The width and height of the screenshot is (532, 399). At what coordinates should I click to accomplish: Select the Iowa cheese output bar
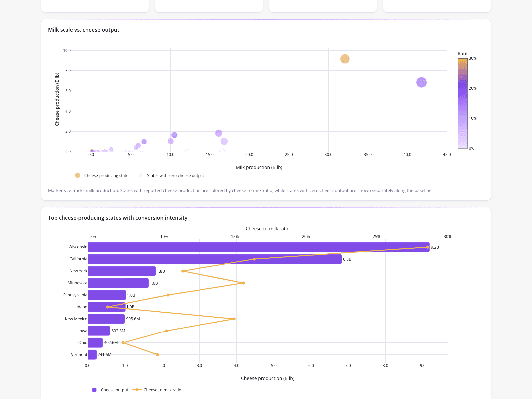pos(99,331)
